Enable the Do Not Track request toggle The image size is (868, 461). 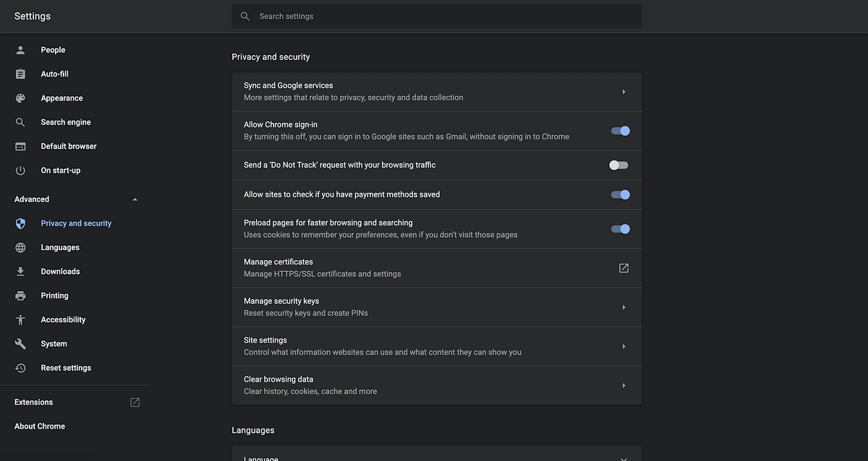pyautogui.click(x=618, y=165)
